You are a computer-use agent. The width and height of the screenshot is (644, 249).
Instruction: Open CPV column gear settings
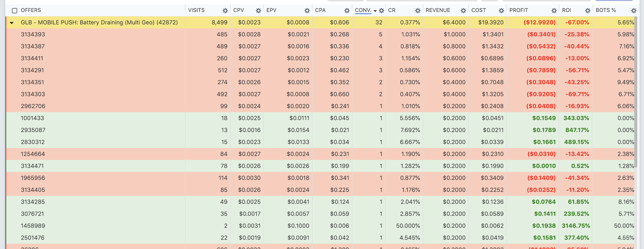tap(258, 10)
